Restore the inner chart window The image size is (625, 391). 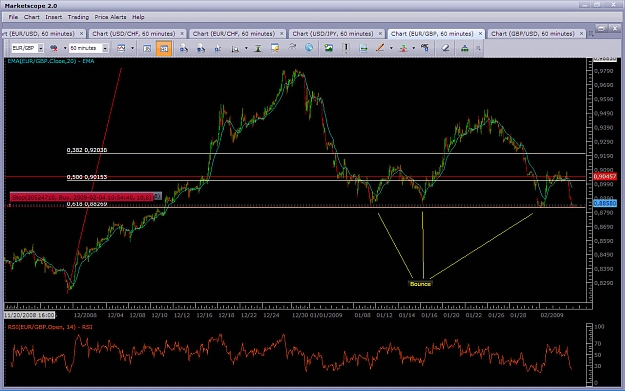pos(601,28)
